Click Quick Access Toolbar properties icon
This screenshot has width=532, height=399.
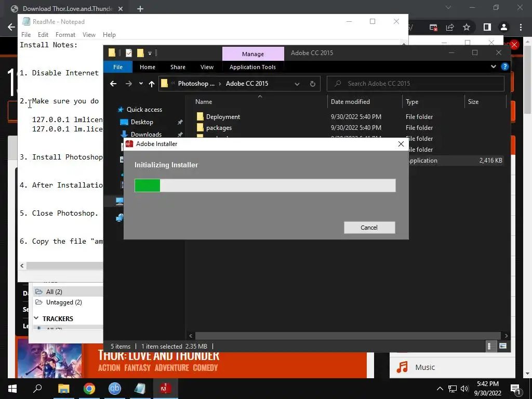[129, 53]
